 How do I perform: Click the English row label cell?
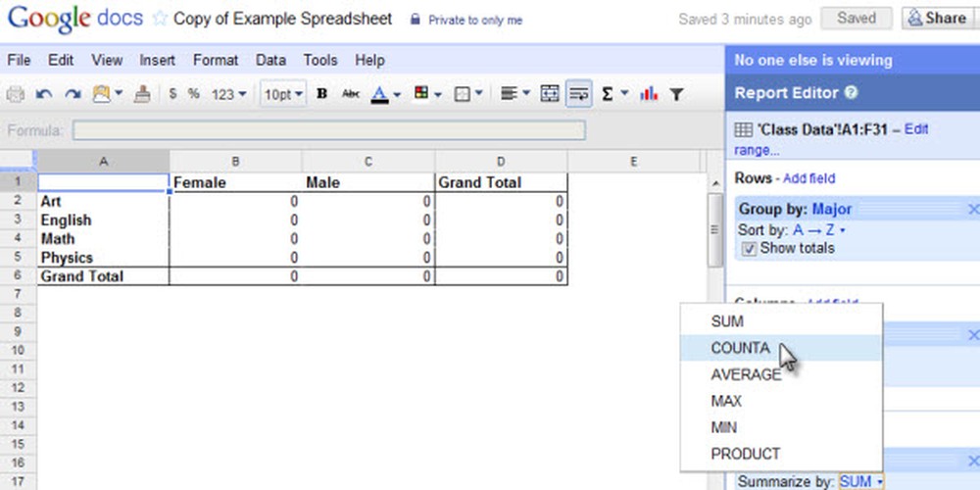(103, 220)
